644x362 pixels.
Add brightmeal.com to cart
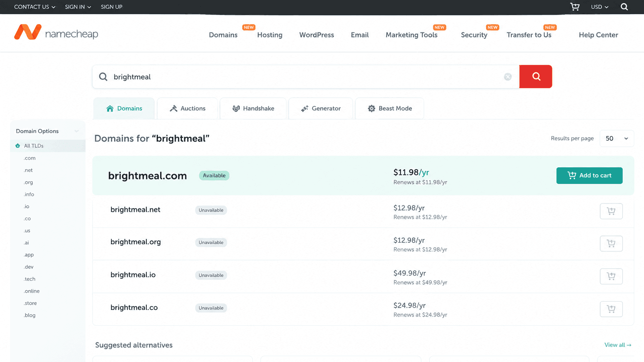click(589, 175)
